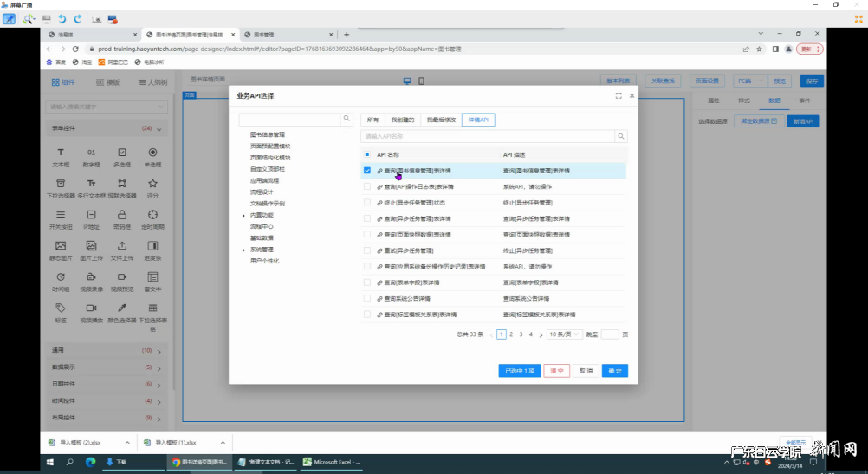Screen dimensions: 868x474
Task: Select the 评分 star rating component icon
Action: click(152, 184)
